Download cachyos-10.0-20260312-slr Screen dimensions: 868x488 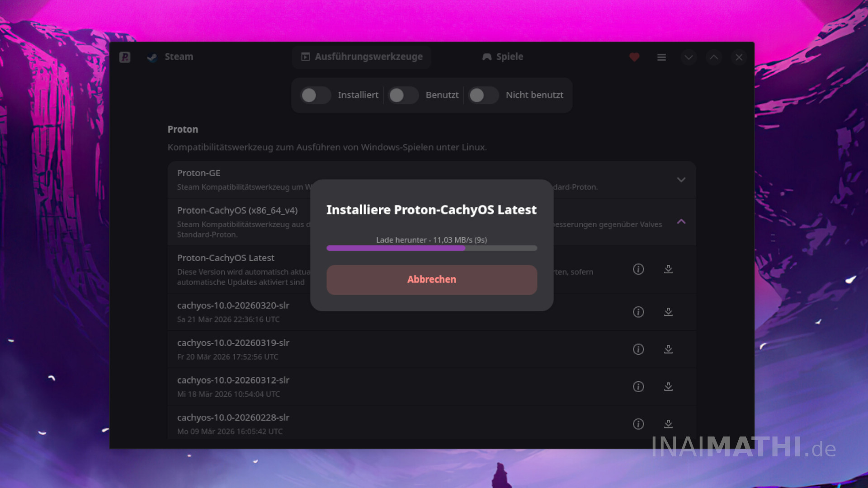click(x=668, y=387)
